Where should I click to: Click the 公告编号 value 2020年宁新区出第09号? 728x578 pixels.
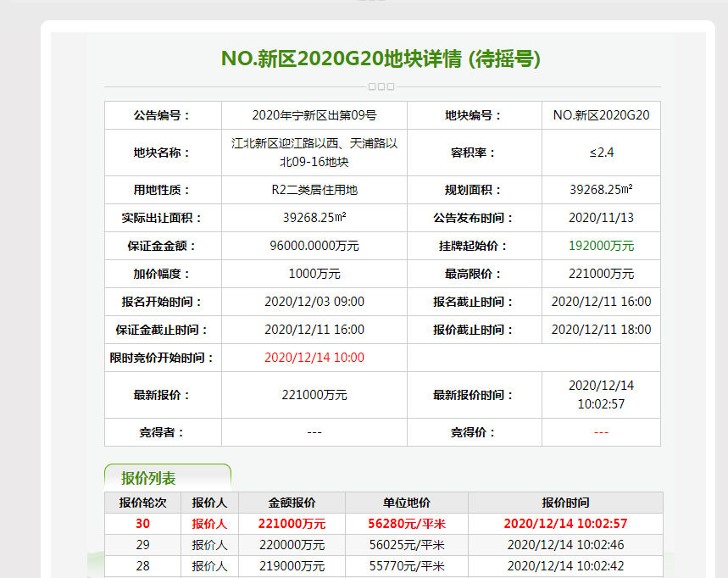pyautogui.click(x=314, y=115)
